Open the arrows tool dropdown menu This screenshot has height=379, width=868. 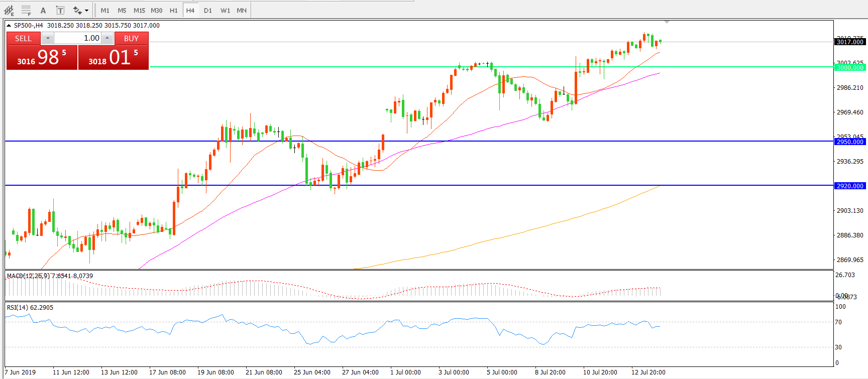click(86, 11)
